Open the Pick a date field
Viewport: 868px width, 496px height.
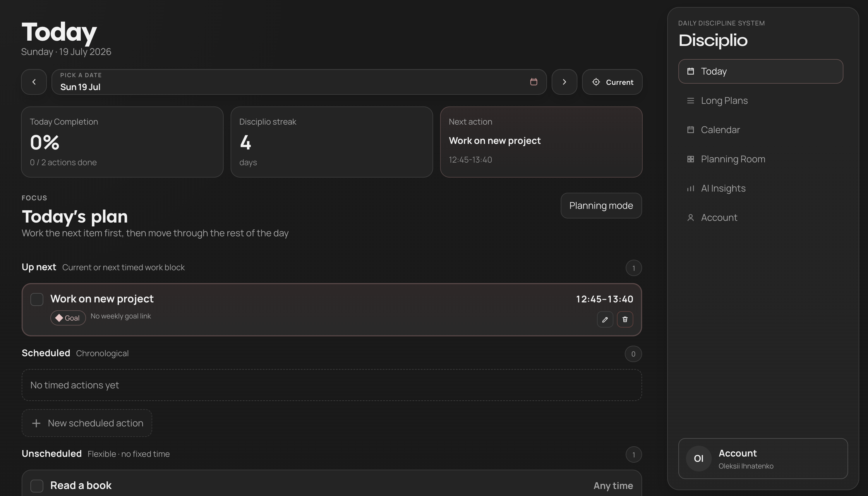click(299, 82)
